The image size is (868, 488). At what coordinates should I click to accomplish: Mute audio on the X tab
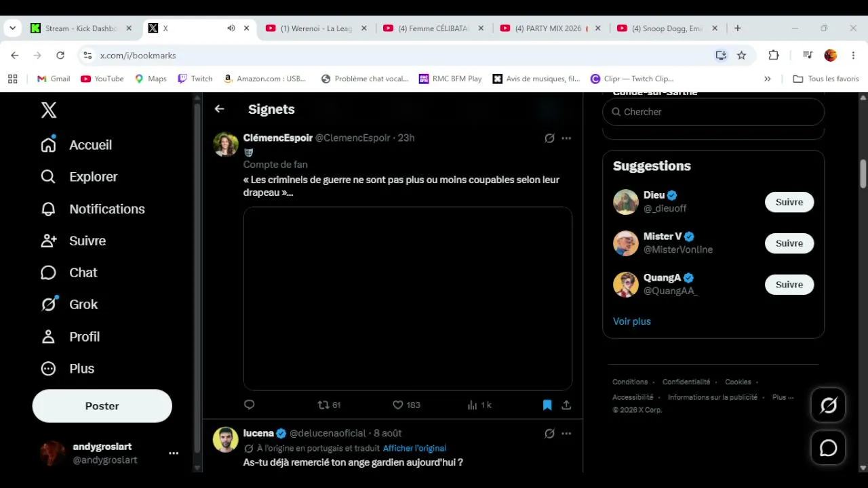(x=231, y=28)
